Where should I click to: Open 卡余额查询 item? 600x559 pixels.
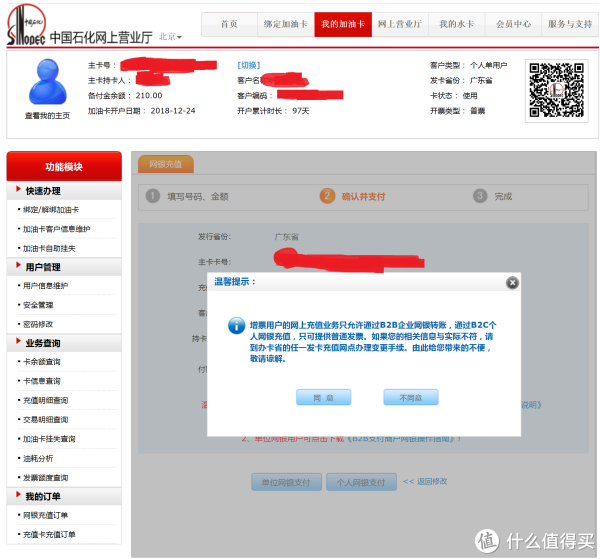click(42, 362)
